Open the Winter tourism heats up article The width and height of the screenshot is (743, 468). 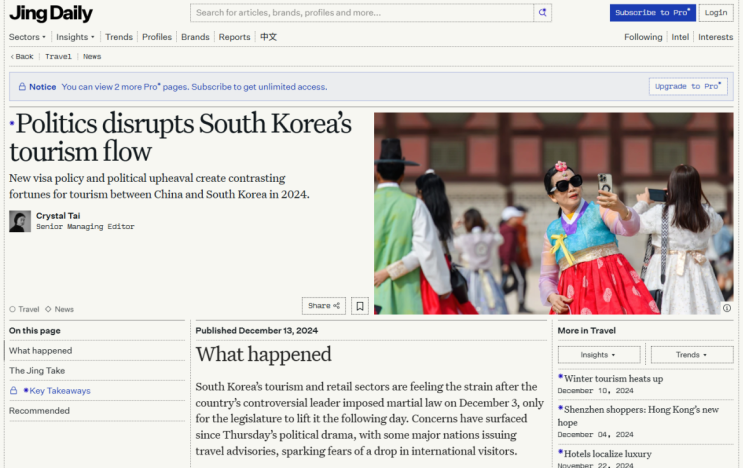coord(612,379)
